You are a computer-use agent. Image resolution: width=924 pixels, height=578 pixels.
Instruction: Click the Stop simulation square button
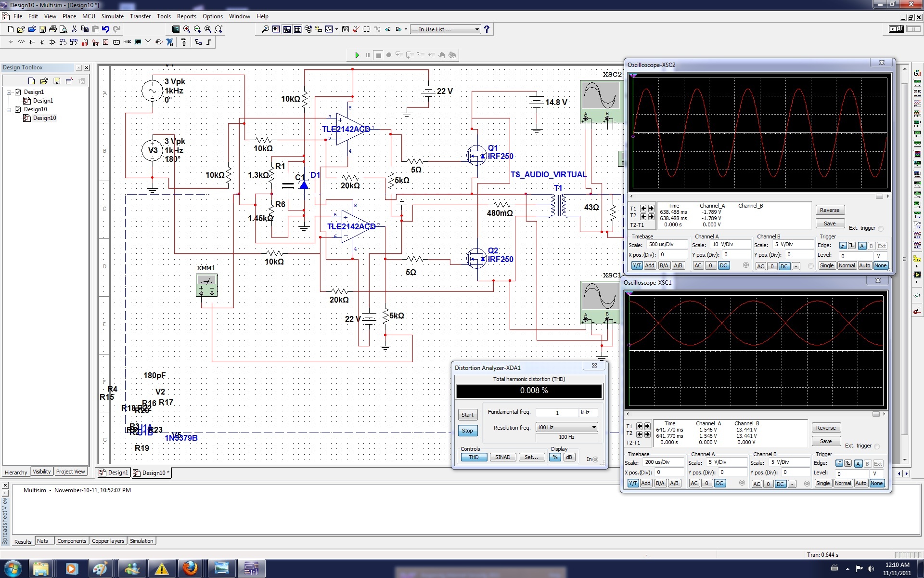coord(378,55)
